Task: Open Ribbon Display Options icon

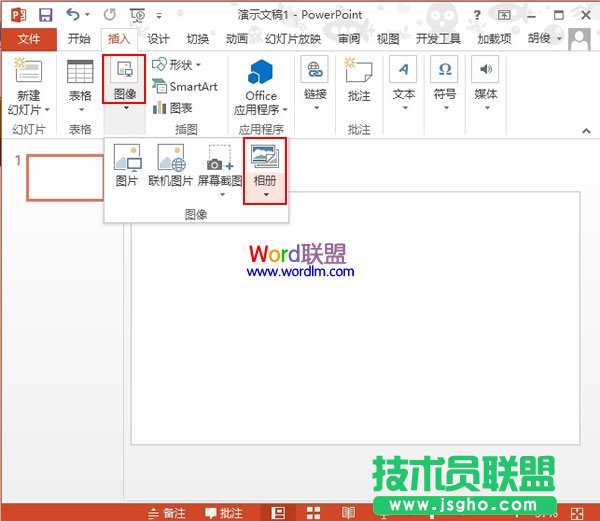Action: tap(504, 15)
